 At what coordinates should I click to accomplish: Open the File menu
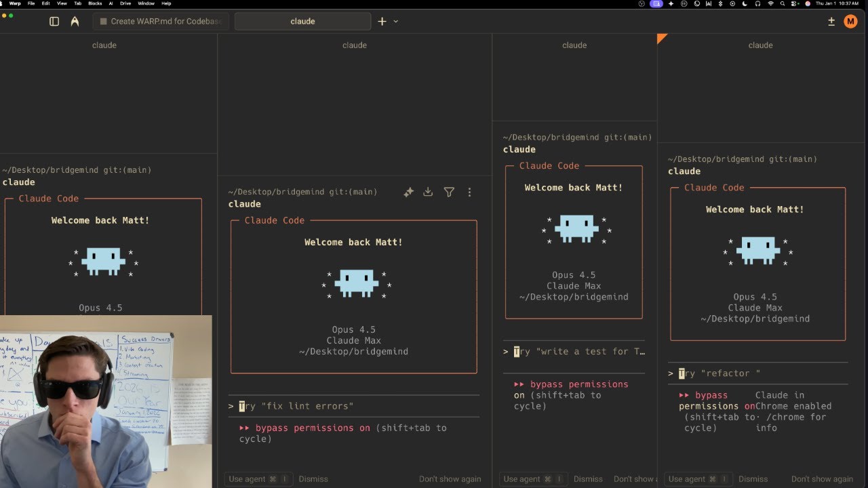(31, 3)
